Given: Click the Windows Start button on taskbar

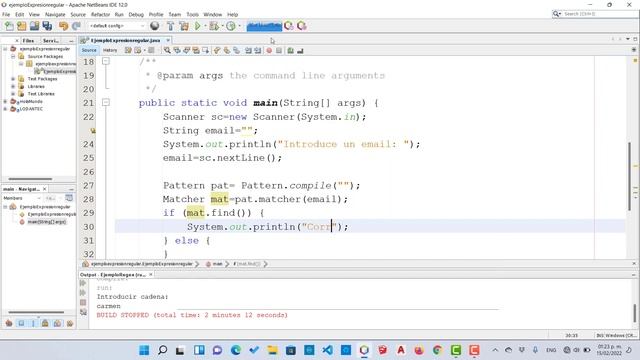Looking at the screenshot, I should pos(144,350).
